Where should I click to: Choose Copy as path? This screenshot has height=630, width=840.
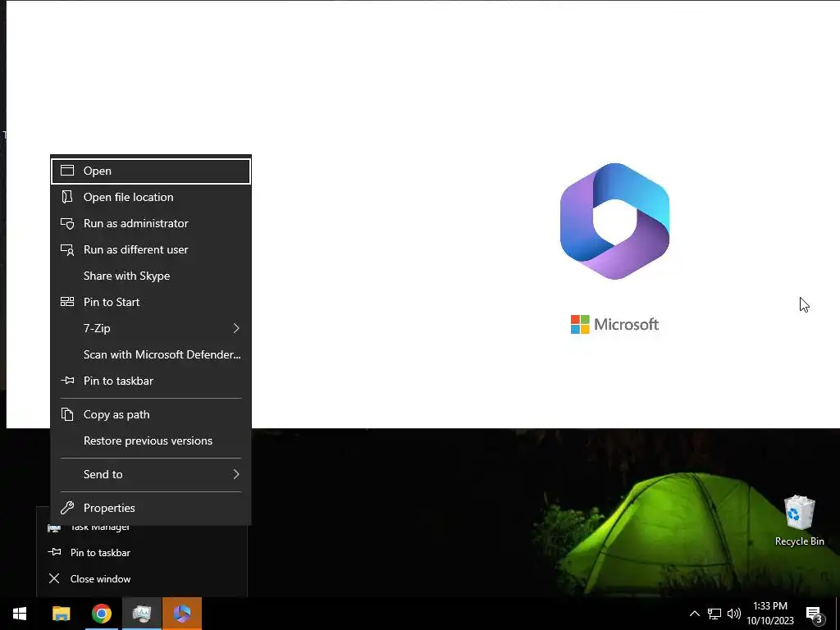pyautogui.click(x=151, y=414)
